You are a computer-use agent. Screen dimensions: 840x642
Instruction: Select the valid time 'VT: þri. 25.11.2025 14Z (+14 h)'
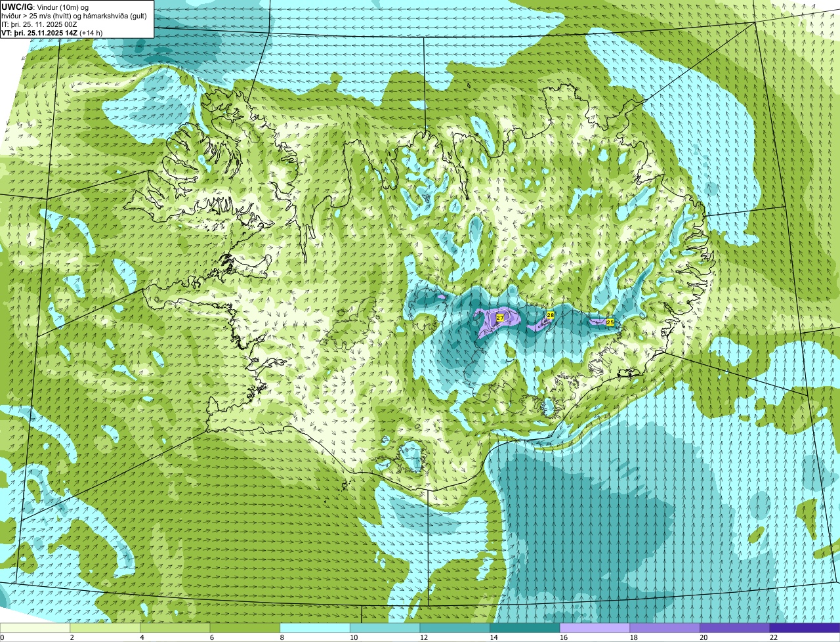coord(52,32)
